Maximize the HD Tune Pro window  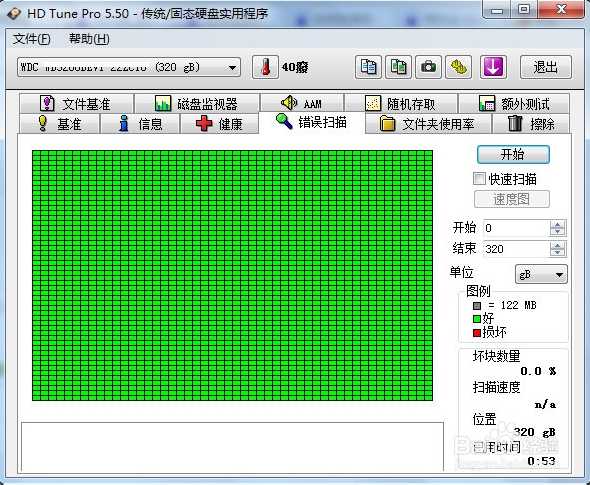(524, 10)
